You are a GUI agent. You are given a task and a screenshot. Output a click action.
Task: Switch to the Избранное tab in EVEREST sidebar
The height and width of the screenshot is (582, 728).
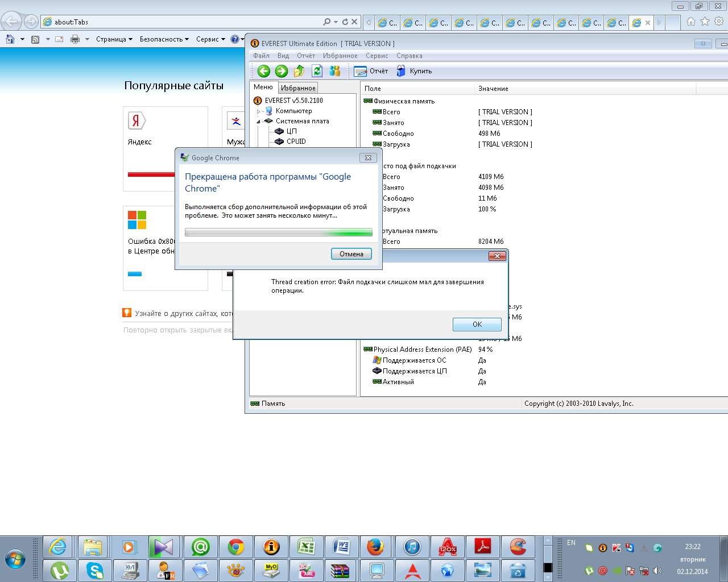(298, 88)
